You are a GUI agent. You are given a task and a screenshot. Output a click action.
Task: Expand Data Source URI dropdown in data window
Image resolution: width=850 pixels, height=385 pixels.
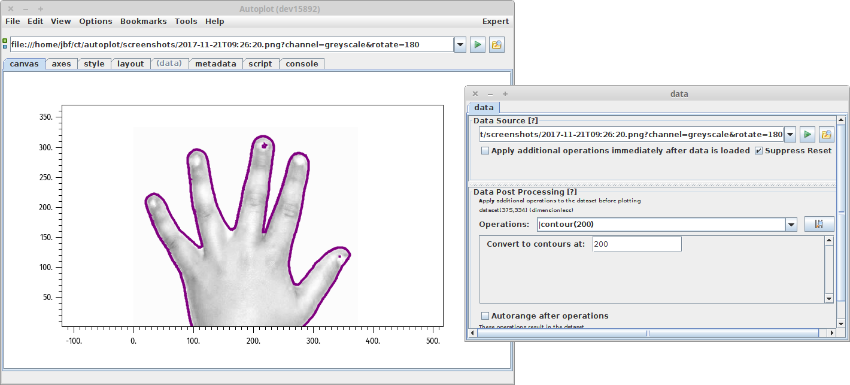(790, 134)
